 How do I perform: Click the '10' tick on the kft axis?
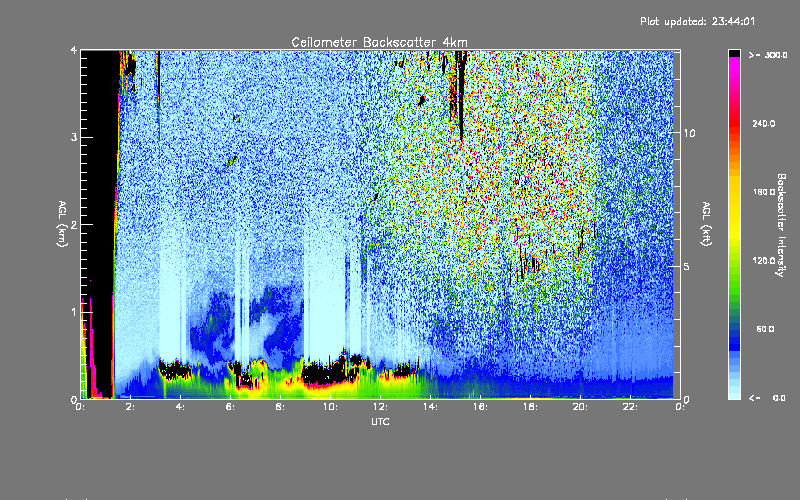[x=689, y=133]
